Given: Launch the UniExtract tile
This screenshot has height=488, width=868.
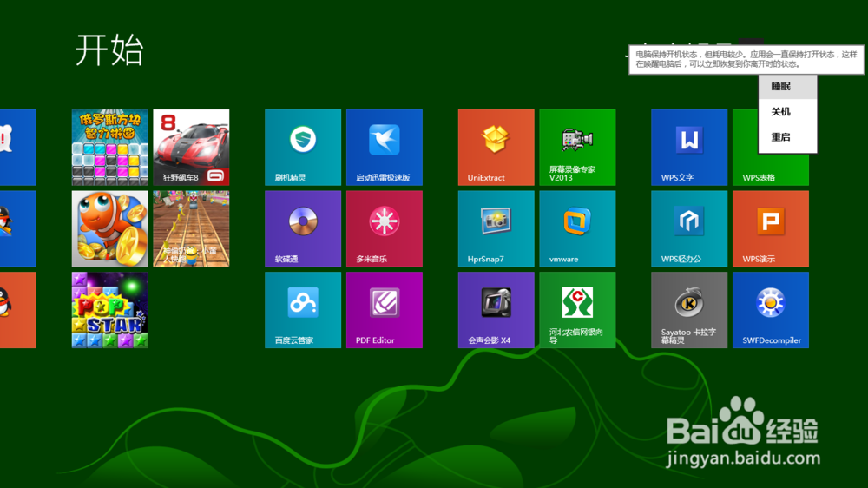Looking at the screenshot, I should 496,148.
